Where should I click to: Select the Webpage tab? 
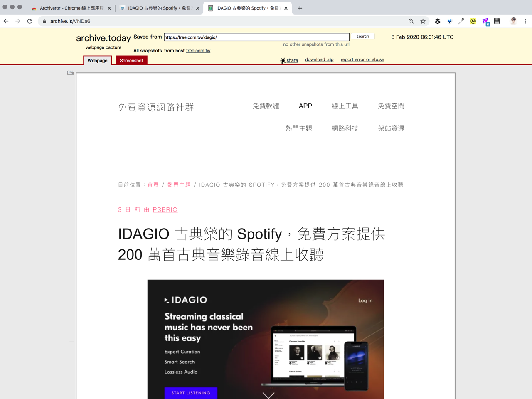(x=97, y=60)
